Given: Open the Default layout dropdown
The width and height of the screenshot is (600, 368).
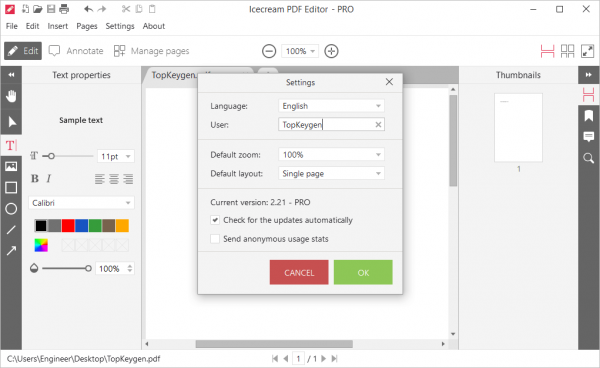Looking at the screenshot, I should tap(331, 173).
